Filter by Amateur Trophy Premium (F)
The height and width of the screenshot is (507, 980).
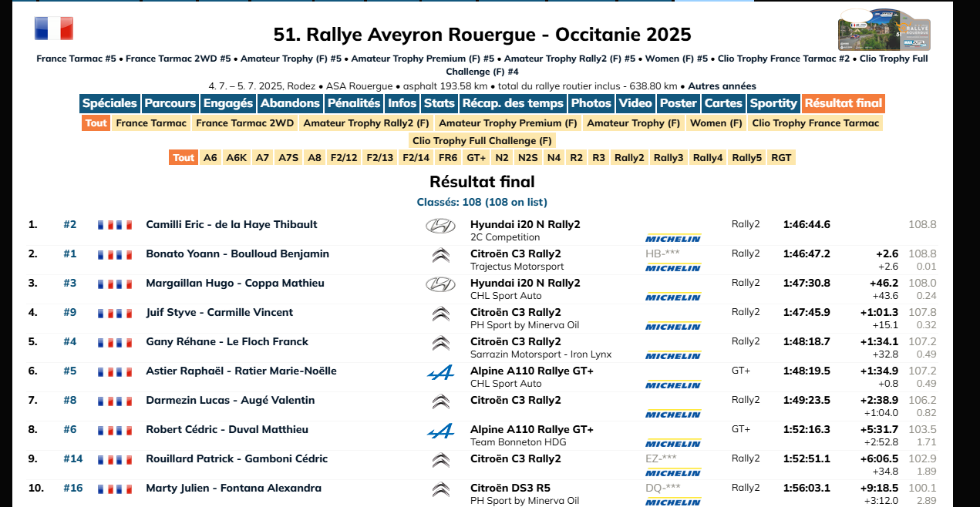[508, 123]
